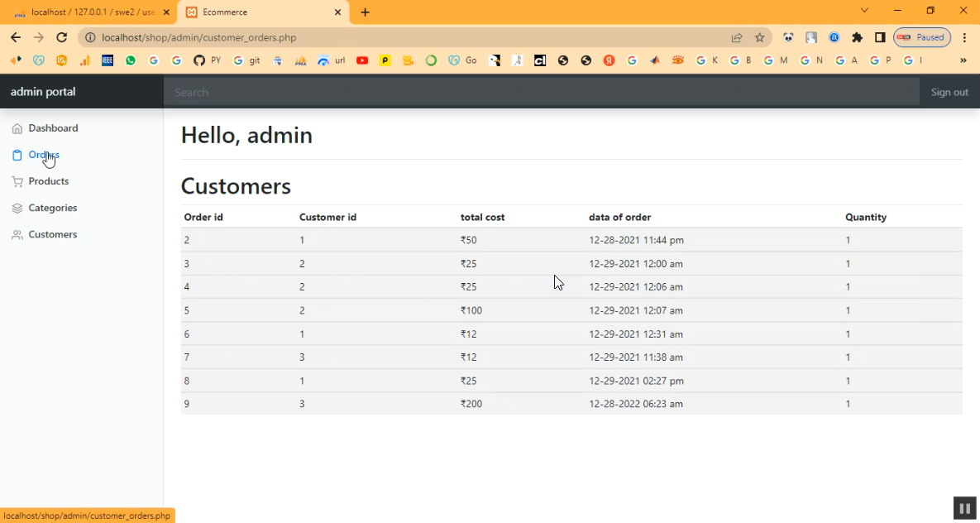Open the YouTube bookmark icon
Image resolution: width=980 pixels, height=523 pixels.
coord(362,60)
